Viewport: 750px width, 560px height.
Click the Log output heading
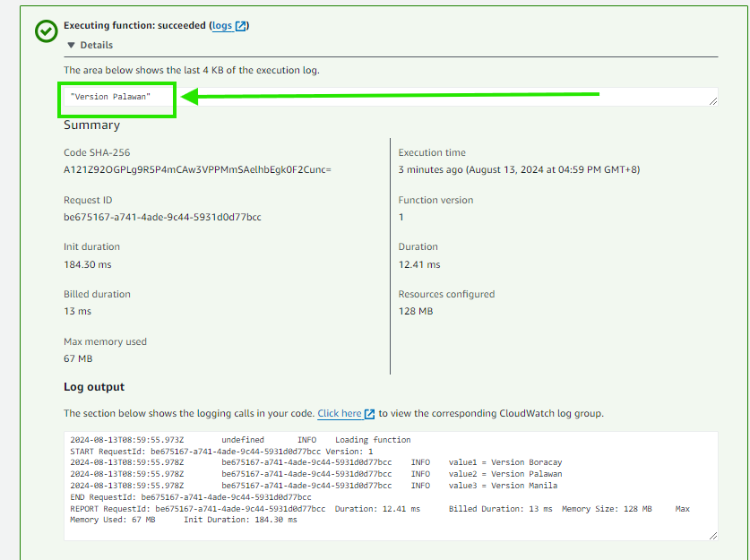pyautogui.click(x=94, y=387)
